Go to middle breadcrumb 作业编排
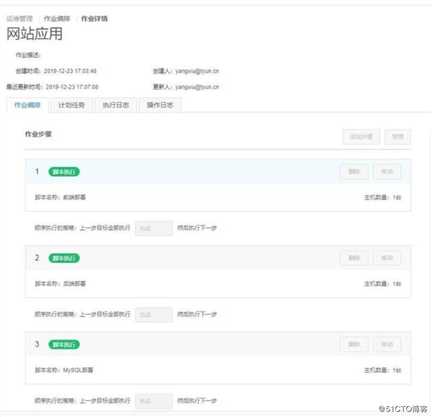Viewport: 432px width, 417px height. [57, 19]
